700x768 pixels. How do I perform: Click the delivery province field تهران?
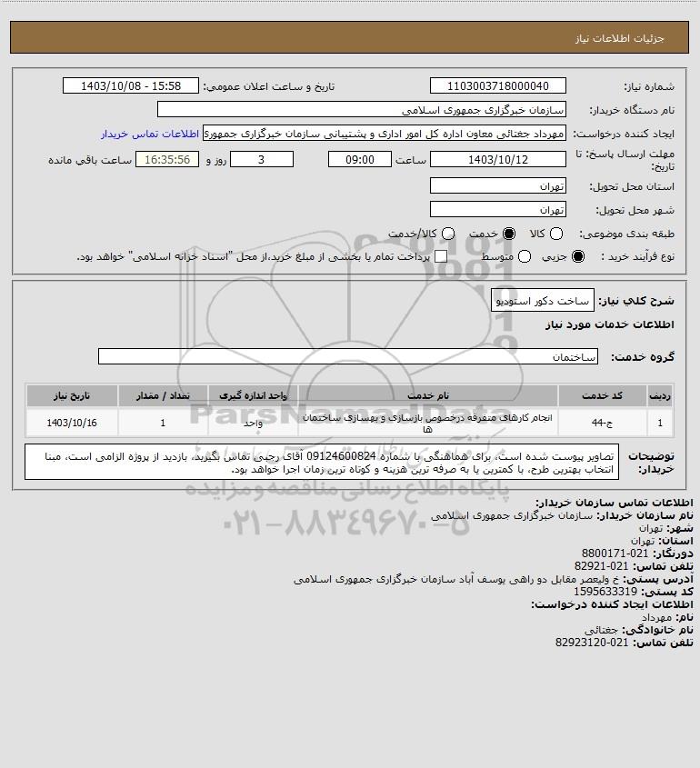(497, 185)
